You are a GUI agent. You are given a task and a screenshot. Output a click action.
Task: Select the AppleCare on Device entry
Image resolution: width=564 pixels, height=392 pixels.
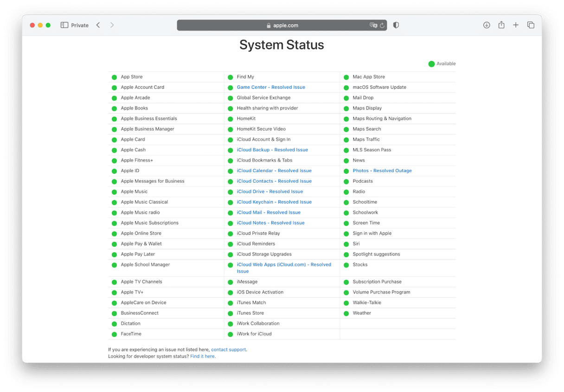coord(143,303)
